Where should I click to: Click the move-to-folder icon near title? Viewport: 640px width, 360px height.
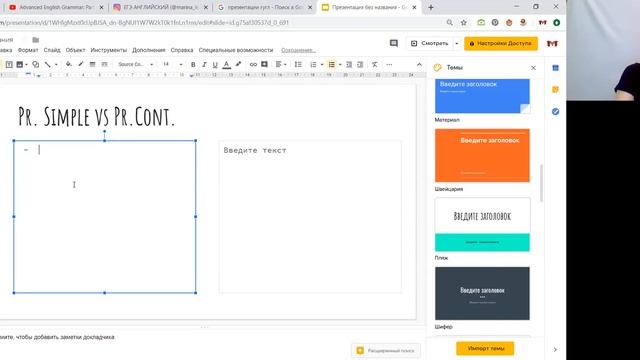tap(36, 40)
